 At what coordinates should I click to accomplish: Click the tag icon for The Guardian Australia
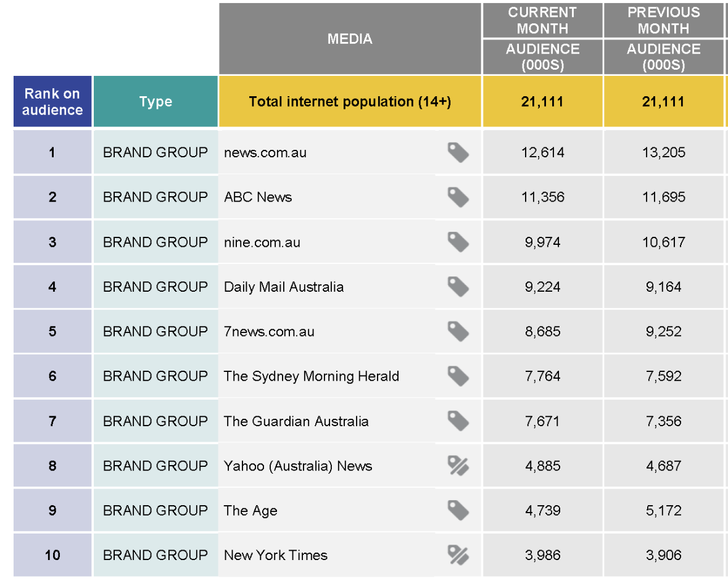click(458, 421)
